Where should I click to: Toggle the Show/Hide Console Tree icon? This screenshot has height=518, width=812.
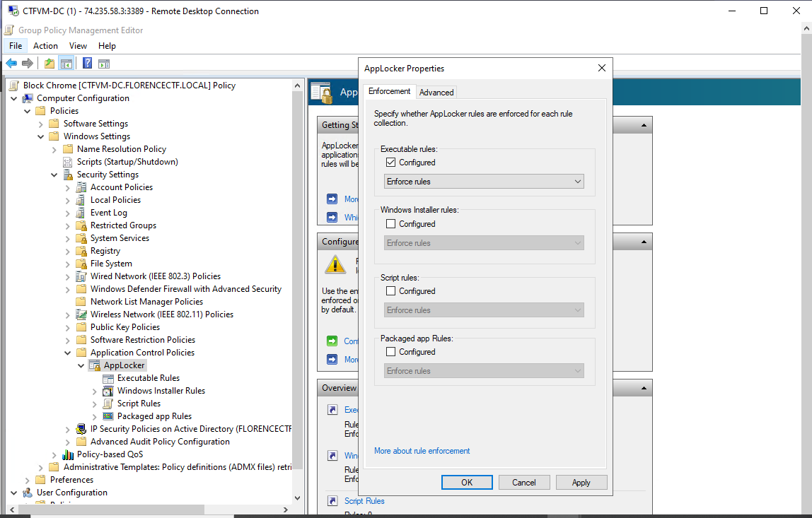[x=66, y=64]
